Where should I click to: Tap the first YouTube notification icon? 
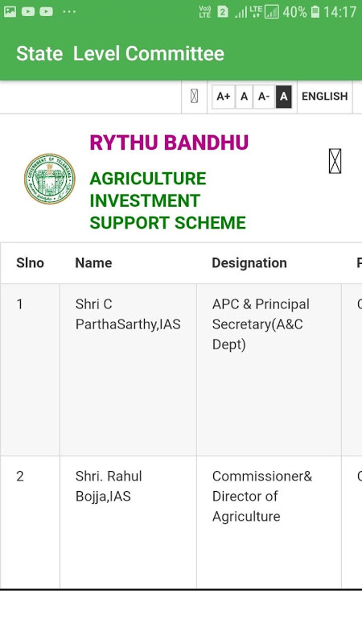[28, 12]
